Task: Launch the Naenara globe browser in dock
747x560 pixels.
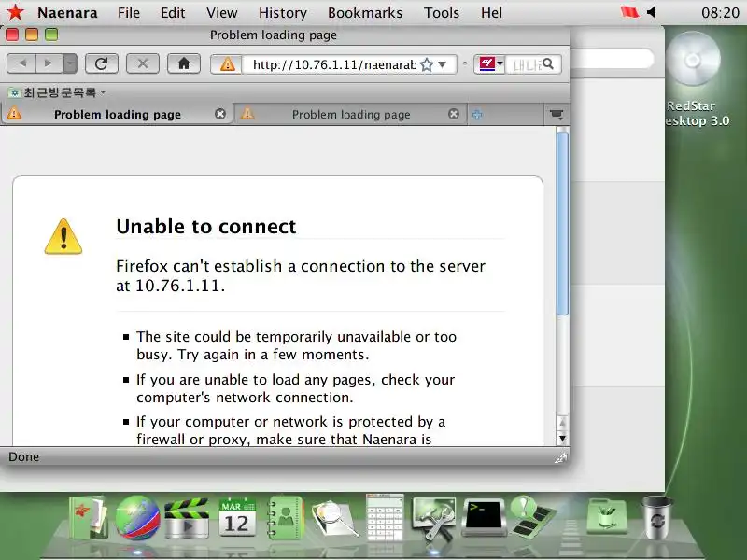Action: pos(137,518)
